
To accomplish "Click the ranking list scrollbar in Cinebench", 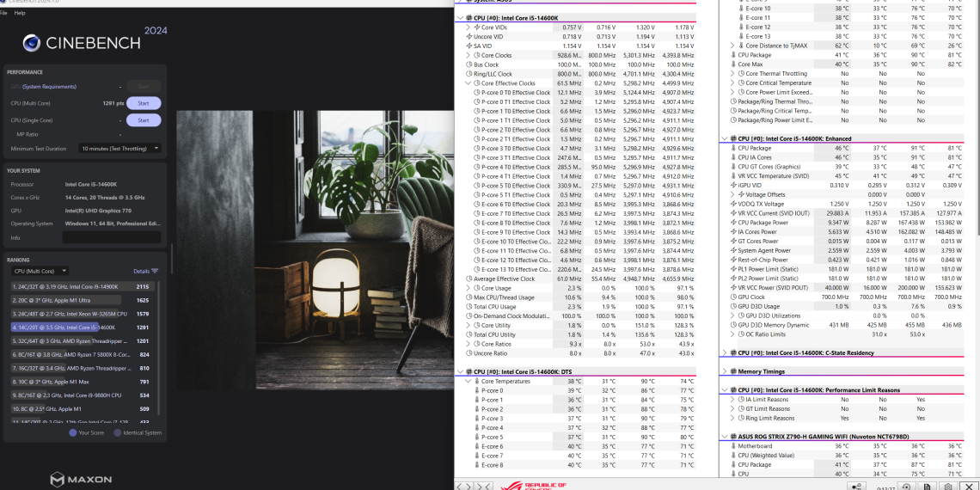I will 158,347.
